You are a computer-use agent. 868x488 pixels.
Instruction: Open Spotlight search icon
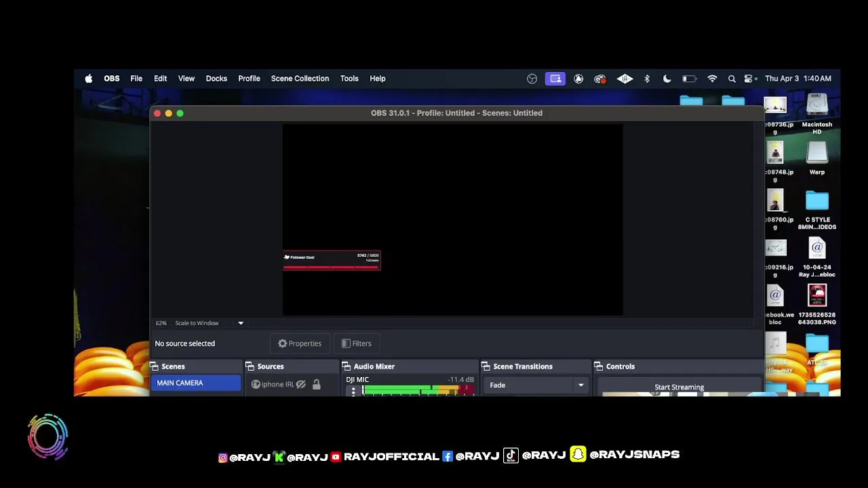pyautogui.click(x=732, y=79)
